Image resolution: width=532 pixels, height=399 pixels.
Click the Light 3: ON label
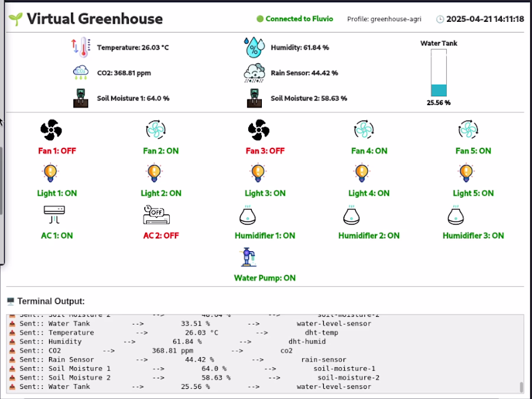265,193
